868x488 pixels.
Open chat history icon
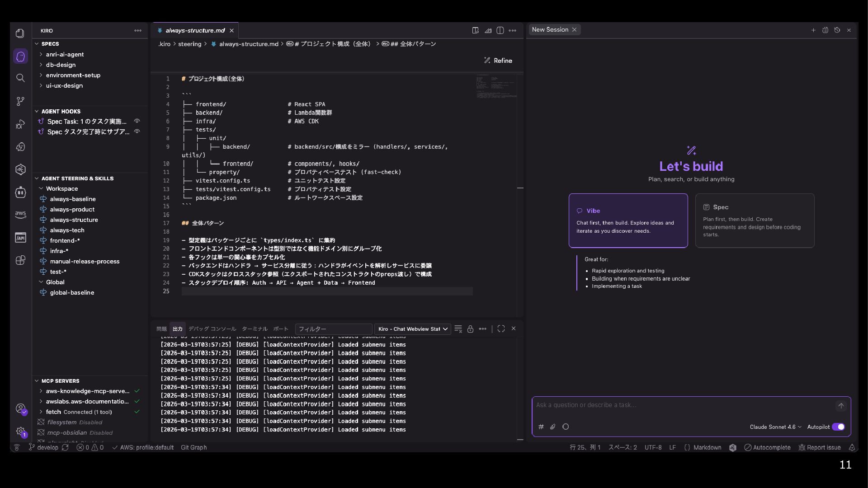[x=837, y=30]
